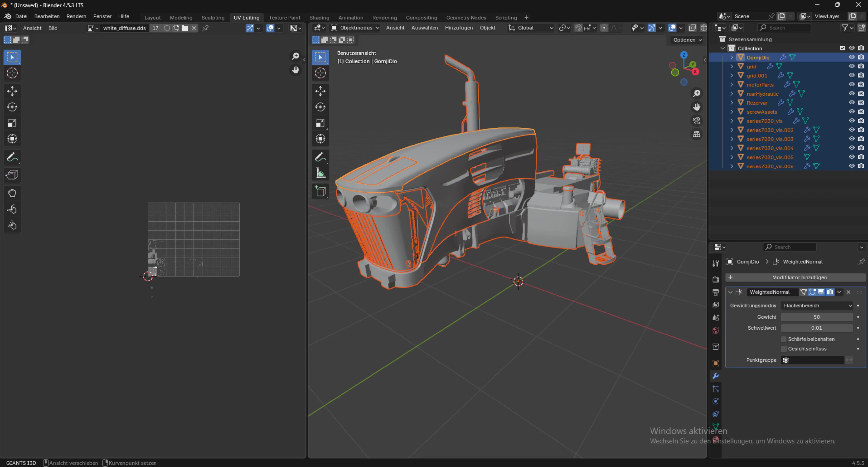This screenshot has height=467, width=868.
Task: Select the Annotate tool in the 3D viewport toolbar
Action: pos(320,157)
